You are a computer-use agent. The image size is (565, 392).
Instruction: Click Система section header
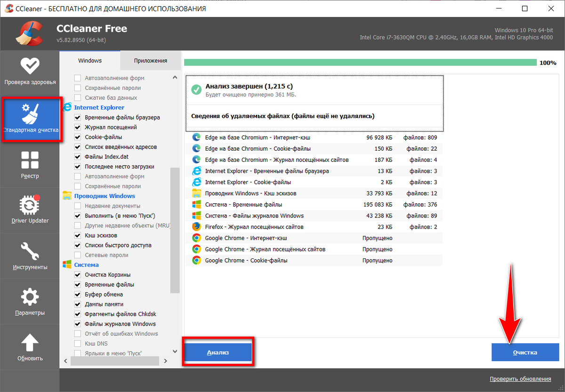coord(86,264)
